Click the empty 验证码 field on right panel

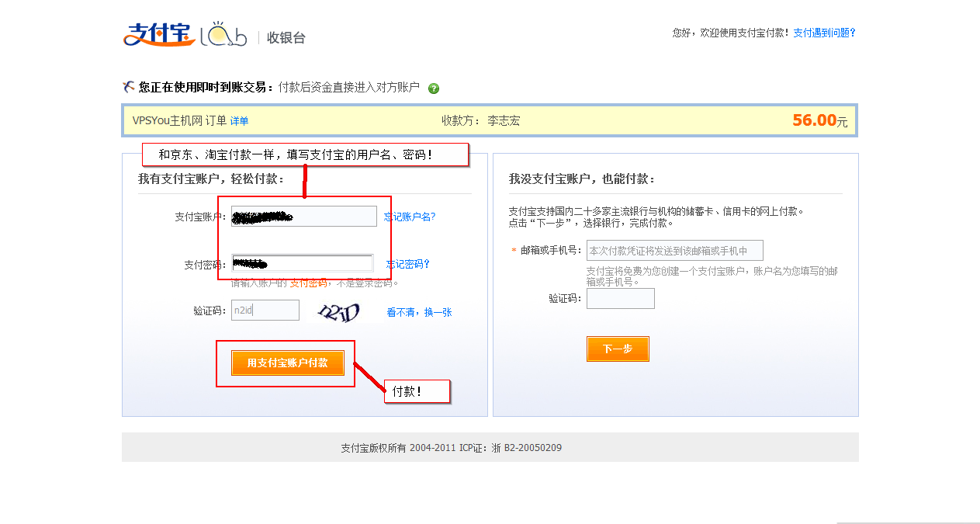click(620, 299)
